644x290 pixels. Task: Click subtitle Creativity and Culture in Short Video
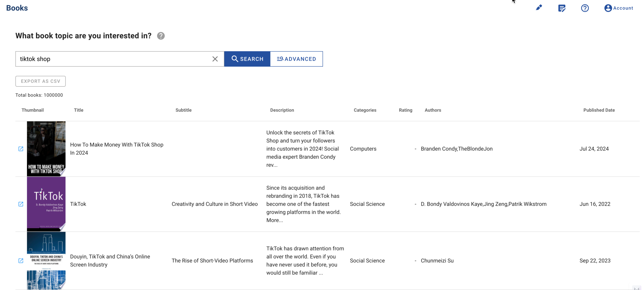click(x=215, y=204)
